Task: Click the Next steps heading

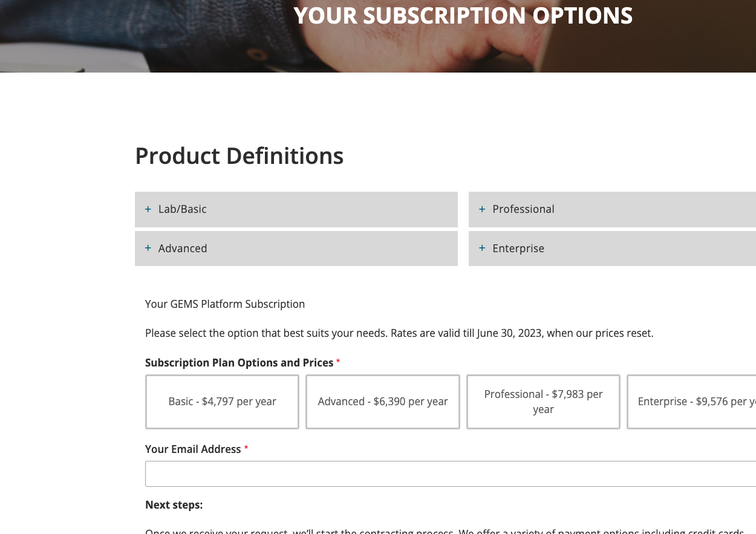Action: click(174, 505)
